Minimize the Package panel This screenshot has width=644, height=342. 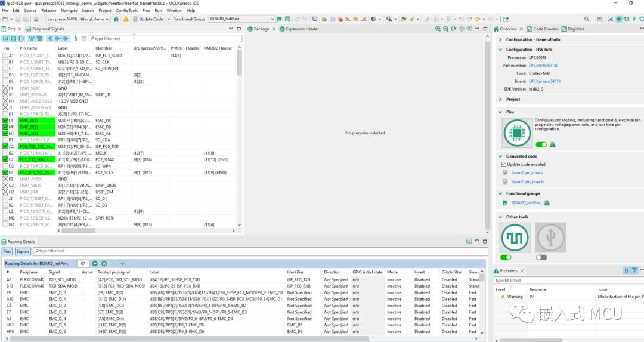[x=477, y=29]
